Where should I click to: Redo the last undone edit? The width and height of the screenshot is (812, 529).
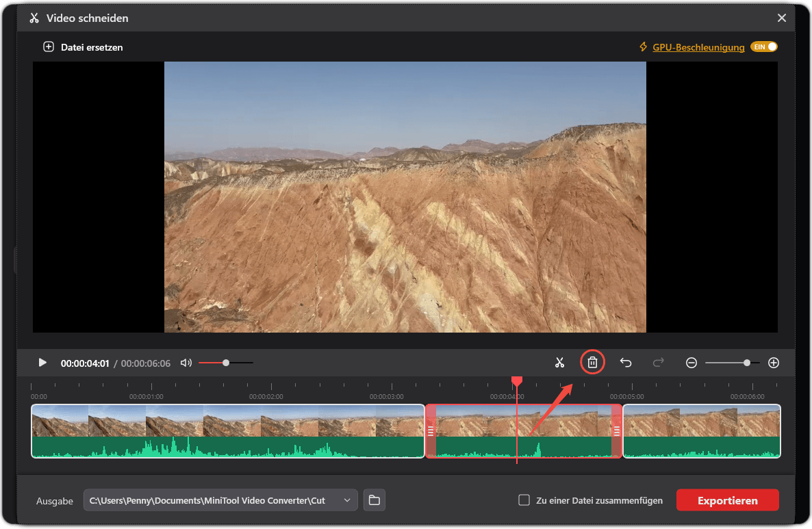658,363
